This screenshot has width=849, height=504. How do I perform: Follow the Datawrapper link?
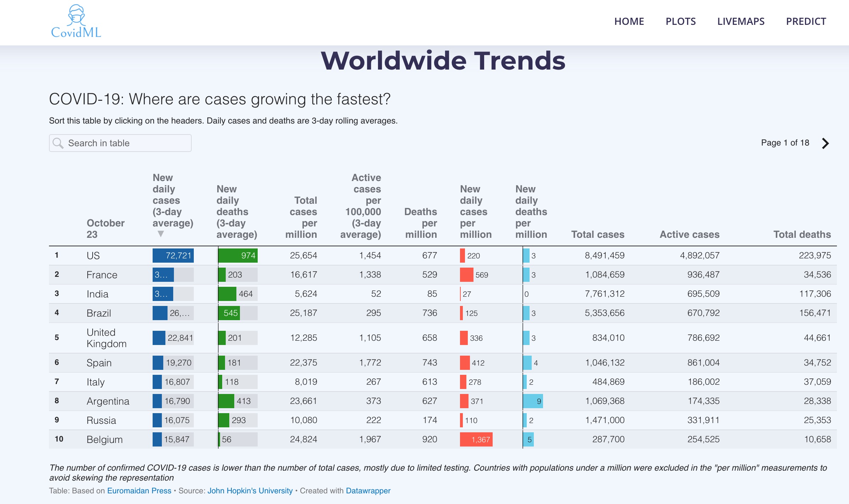(x=368, y=491)
